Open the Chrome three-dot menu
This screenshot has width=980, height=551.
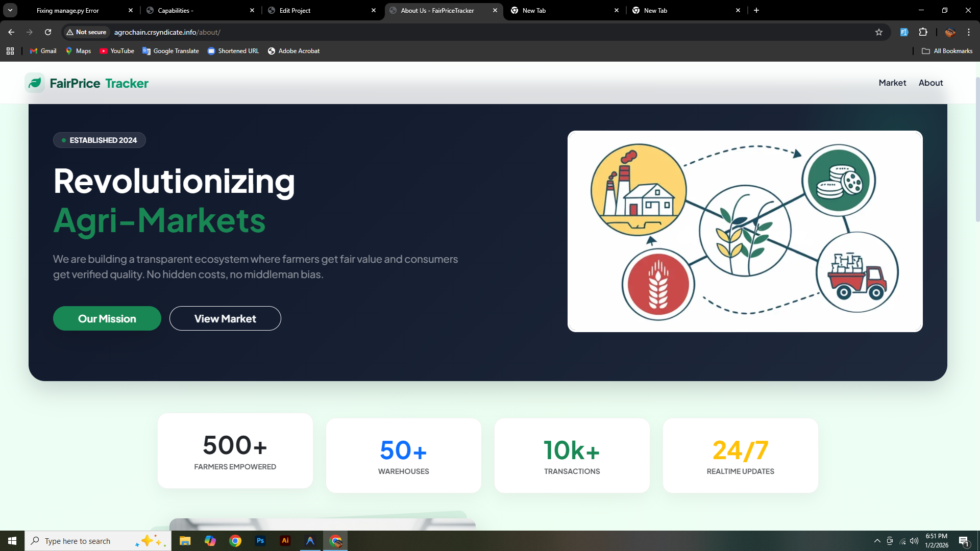[x=968, y=32]
